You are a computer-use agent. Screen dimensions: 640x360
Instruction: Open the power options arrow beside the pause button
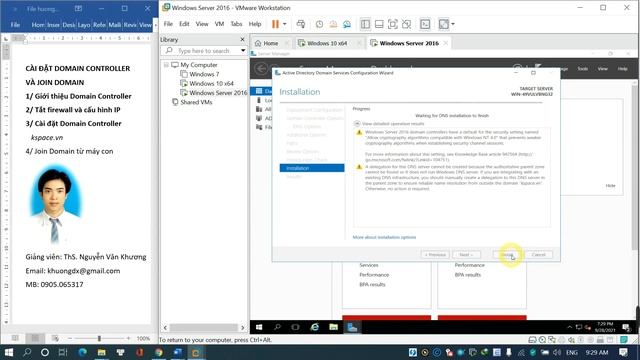click(284, 24)
